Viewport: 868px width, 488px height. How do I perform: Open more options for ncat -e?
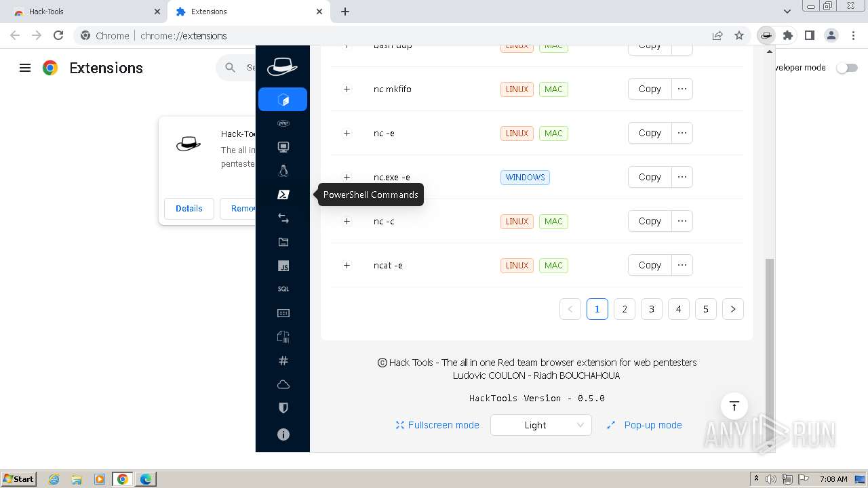[682, 265]
